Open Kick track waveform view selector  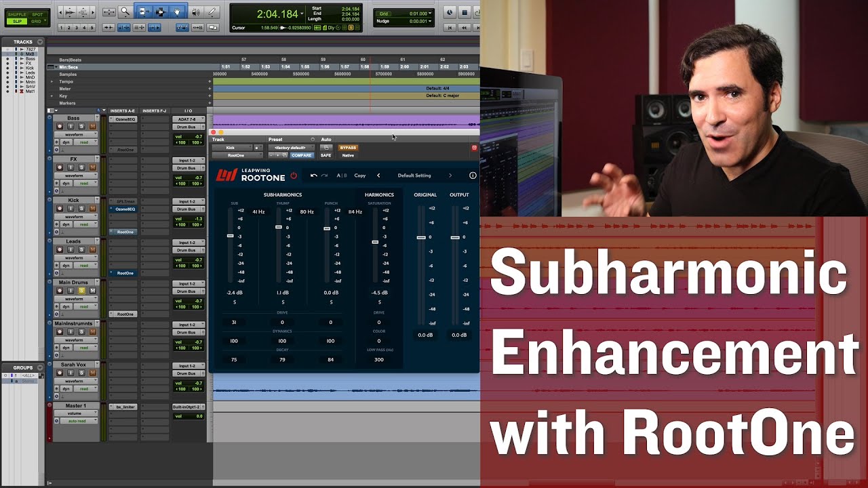pos(76,217)
